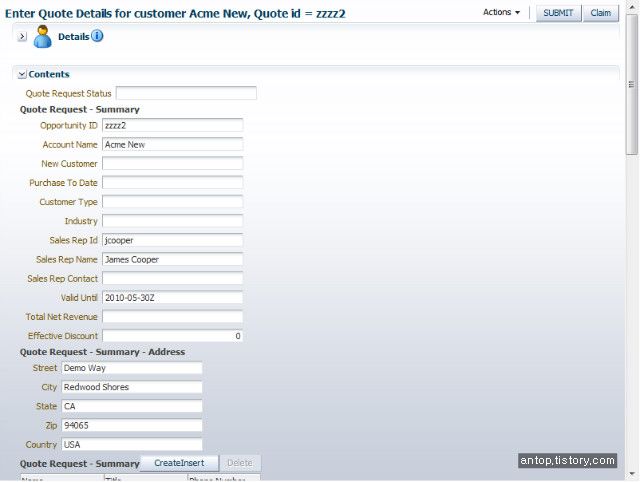
Task: Open the Actions dropdown menu
Action: click(x=501, y=12)
